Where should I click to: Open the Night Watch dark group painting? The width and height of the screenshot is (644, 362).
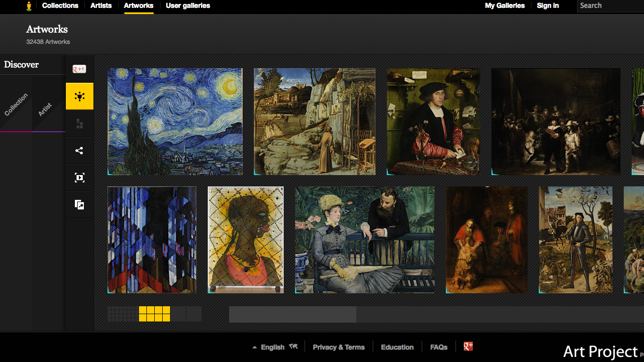556,122
